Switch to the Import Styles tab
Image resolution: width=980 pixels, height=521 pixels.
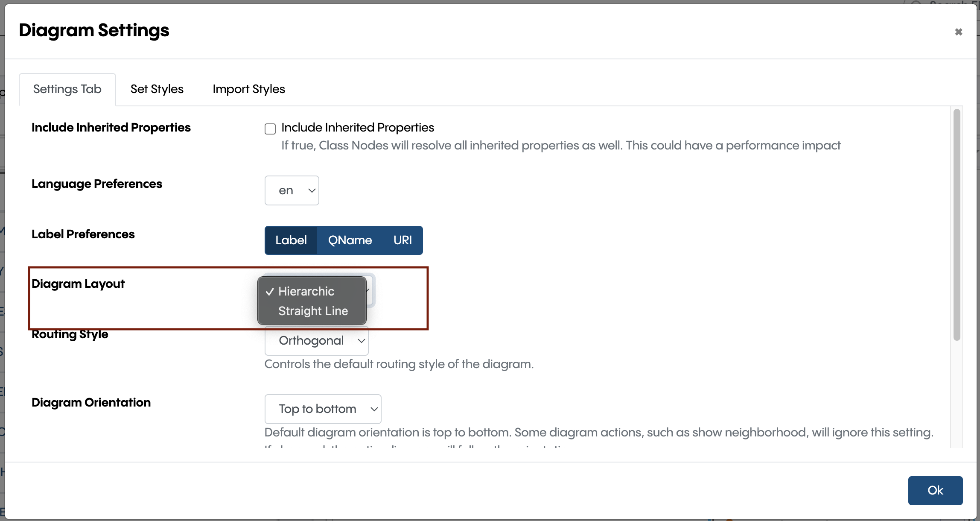[x=249, y=90]
